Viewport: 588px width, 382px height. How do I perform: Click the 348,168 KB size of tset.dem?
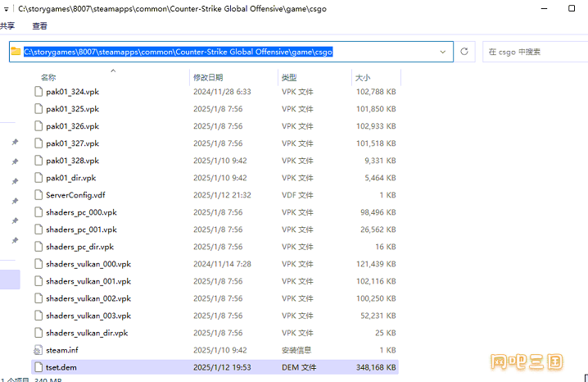click(376, 368)
